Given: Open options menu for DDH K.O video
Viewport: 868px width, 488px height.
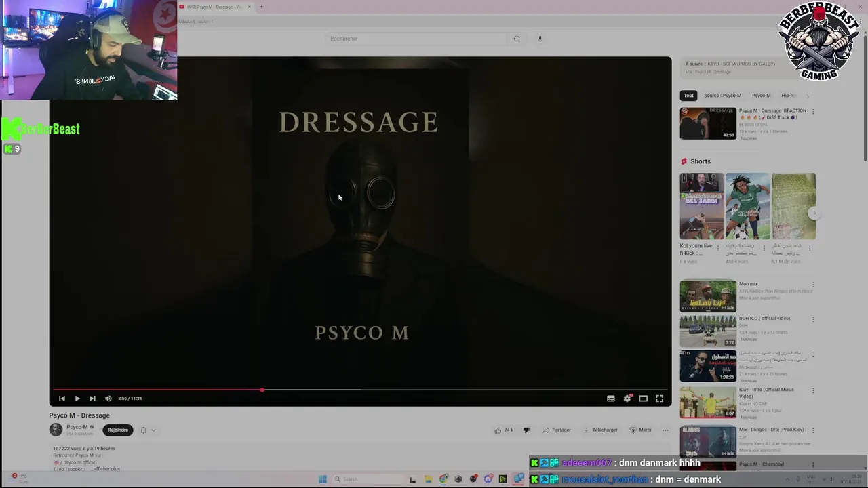Looking at the screenshot, I should (x=812, y=319).
